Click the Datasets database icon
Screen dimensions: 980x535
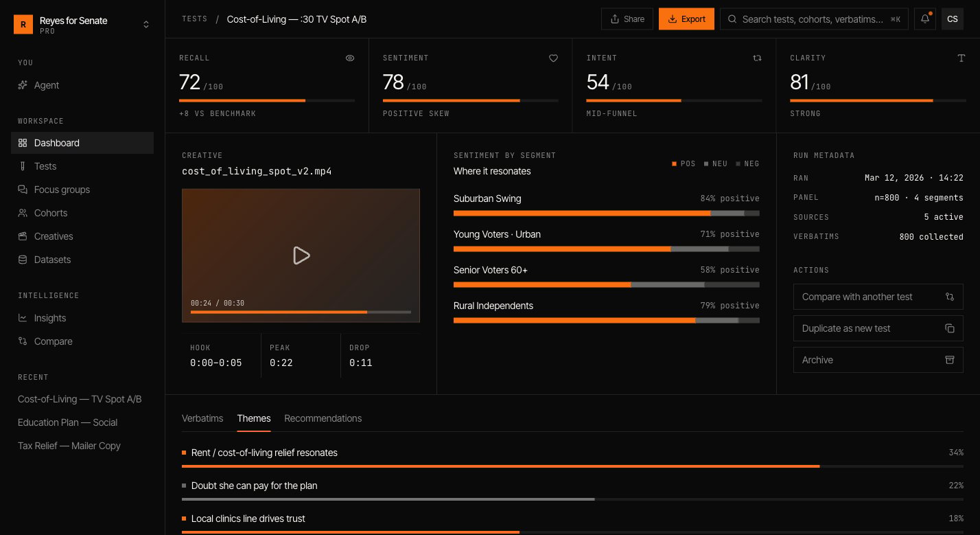click(x=23, y=260)
